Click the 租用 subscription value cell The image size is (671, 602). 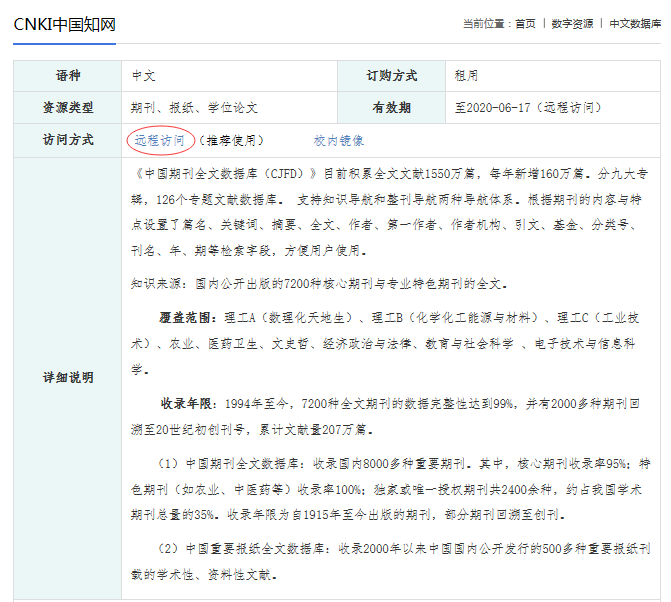click(466, 75)
